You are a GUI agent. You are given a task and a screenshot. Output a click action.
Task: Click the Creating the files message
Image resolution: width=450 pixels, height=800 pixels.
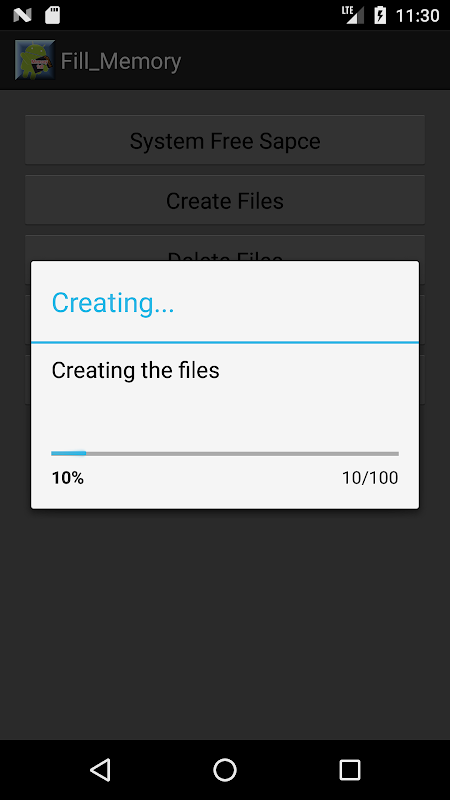pos(135,370)
